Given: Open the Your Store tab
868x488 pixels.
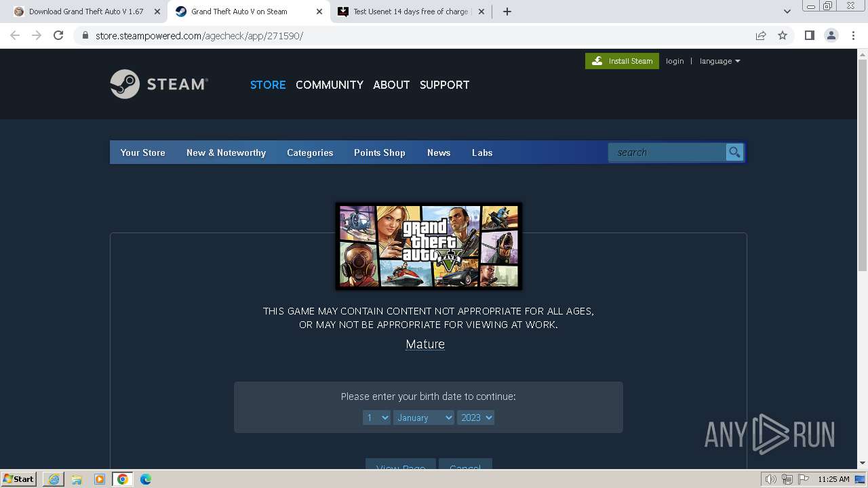Looking at the screenshot, I should [142, 152].
